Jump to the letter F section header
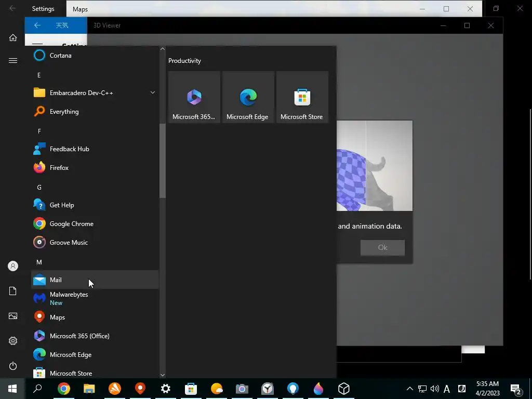532x399 pixels. tap(39, 131)
